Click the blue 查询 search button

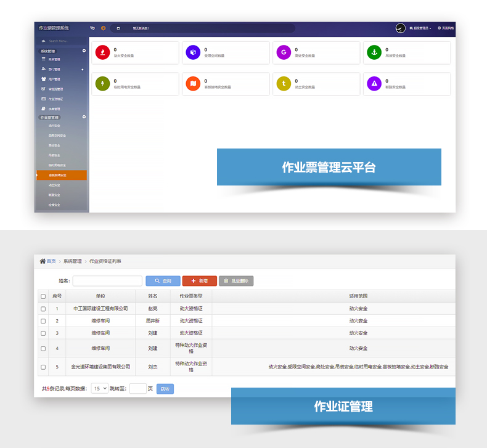tap(163, 281)
